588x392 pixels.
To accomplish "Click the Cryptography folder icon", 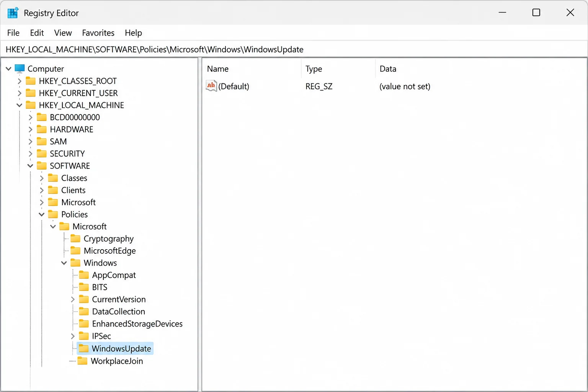I will click(x=76, y=238).
